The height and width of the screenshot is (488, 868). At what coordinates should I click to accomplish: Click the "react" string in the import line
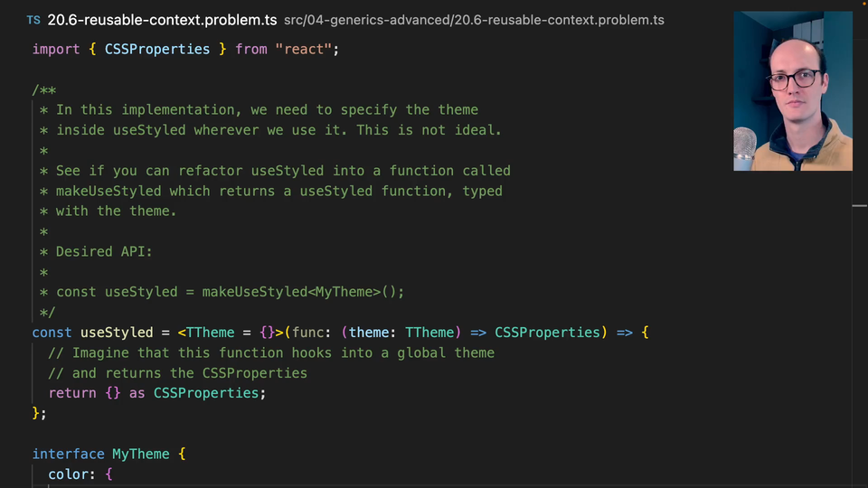tap(307, 49)
